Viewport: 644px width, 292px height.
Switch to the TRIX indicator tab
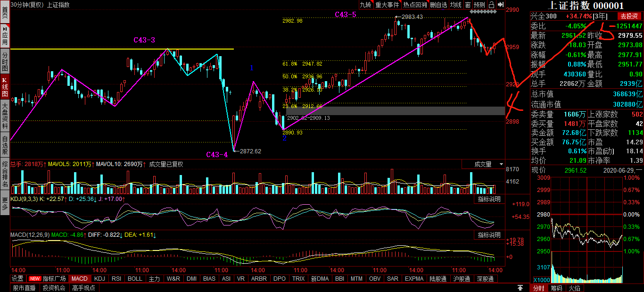298,279
